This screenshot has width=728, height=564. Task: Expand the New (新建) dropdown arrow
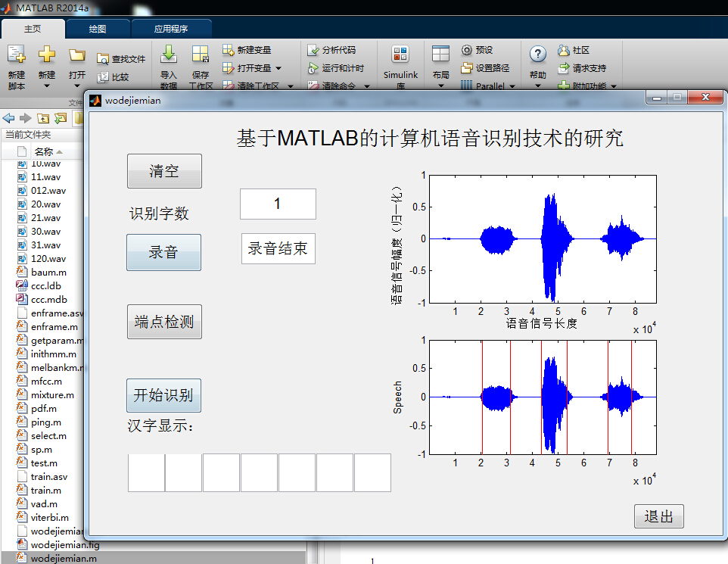tap(46, 86)
